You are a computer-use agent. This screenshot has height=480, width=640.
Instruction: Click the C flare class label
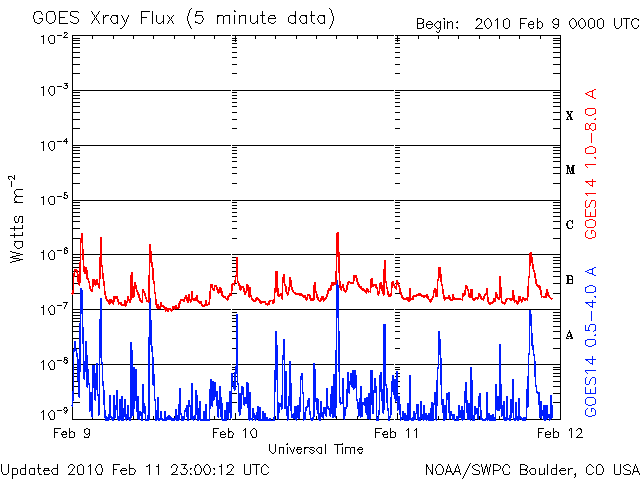[570, 225]
